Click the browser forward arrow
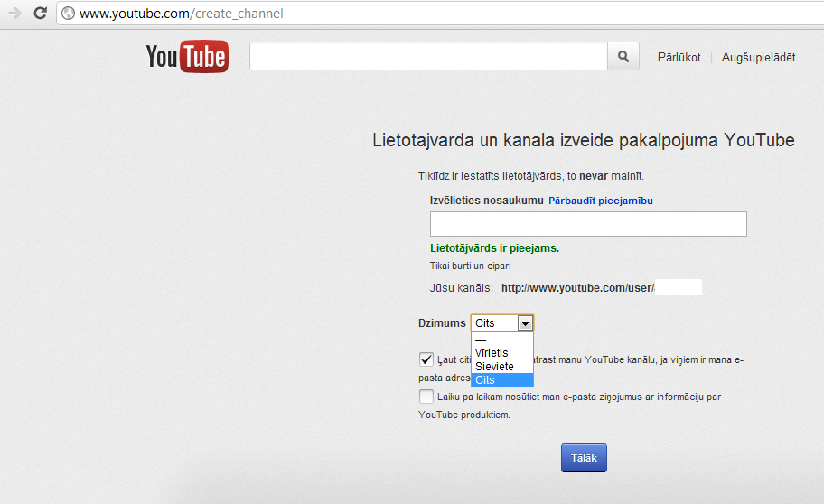This screenshot has width=824, height=504. pyautogui.click(x=14, y=14)
